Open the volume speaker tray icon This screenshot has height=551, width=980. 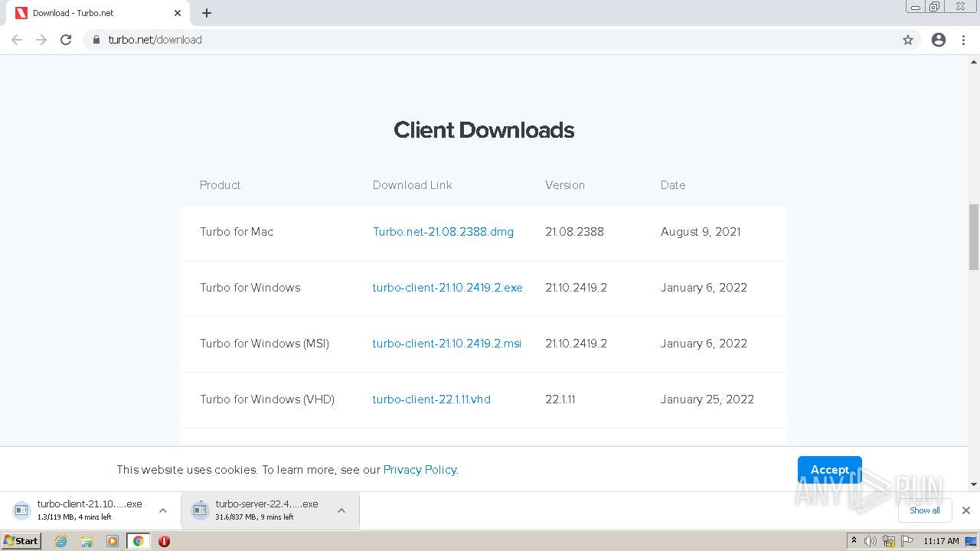tap(871, 541)
